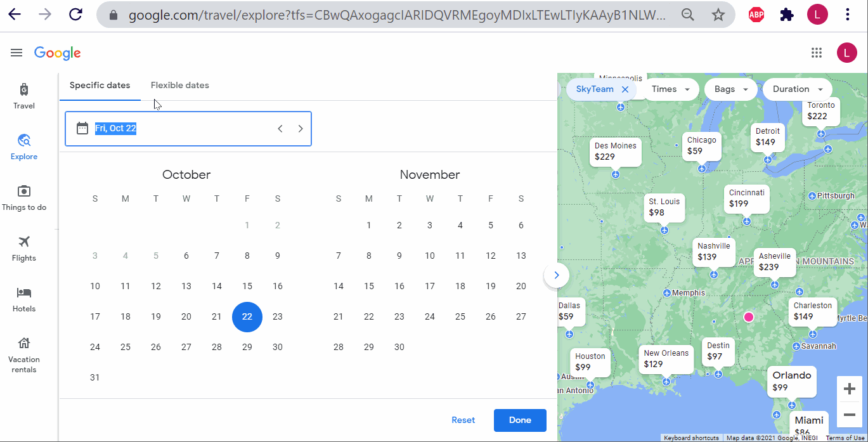Screen dimensions: 868x442
Task: Click the Reset link
Action: coord(463,420)
